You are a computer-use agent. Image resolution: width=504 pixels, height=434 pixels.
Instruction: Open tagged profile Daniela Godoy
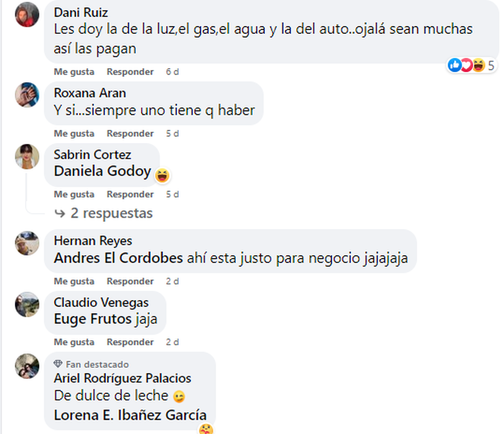tap(102, 171)
